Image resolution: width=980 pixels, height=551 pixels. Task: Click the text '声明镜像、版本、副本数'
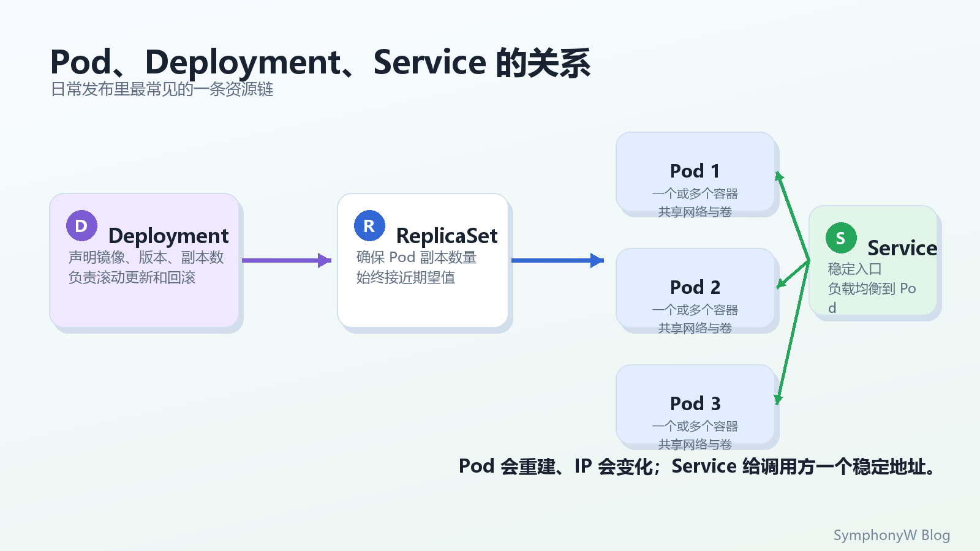(x=146, y=257)
